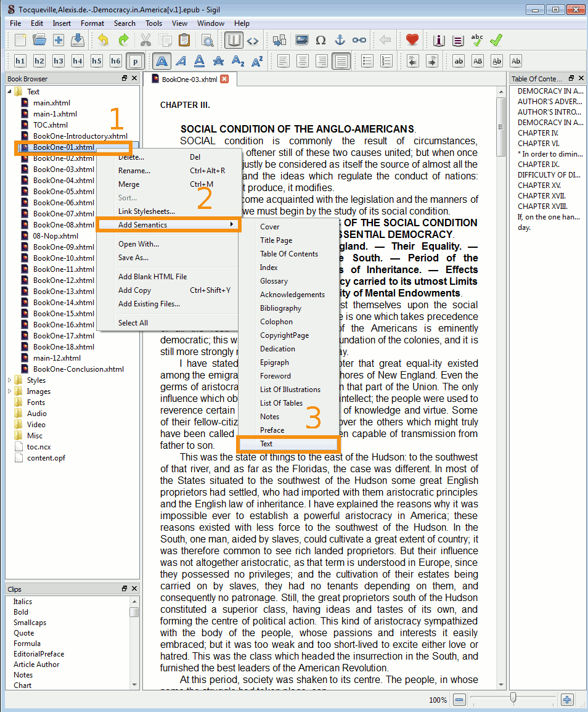Run spellcheck with the abc icon

(477, 41)
